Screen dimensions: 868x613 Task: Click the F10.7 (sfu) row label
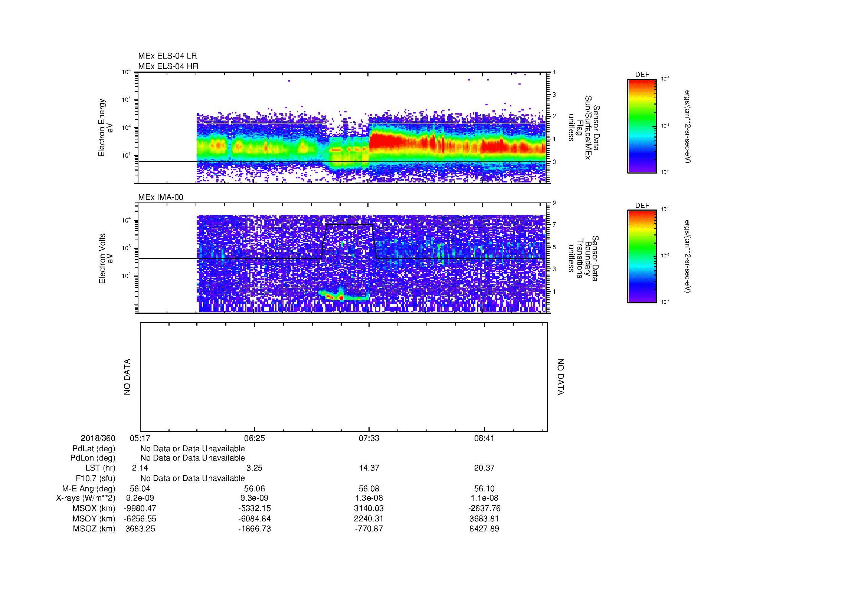point(95,478)
